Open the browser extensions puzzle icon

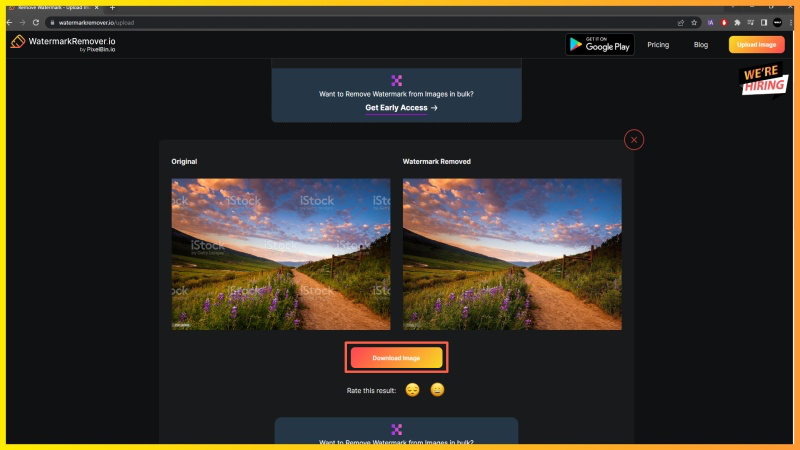coord(737,22)
